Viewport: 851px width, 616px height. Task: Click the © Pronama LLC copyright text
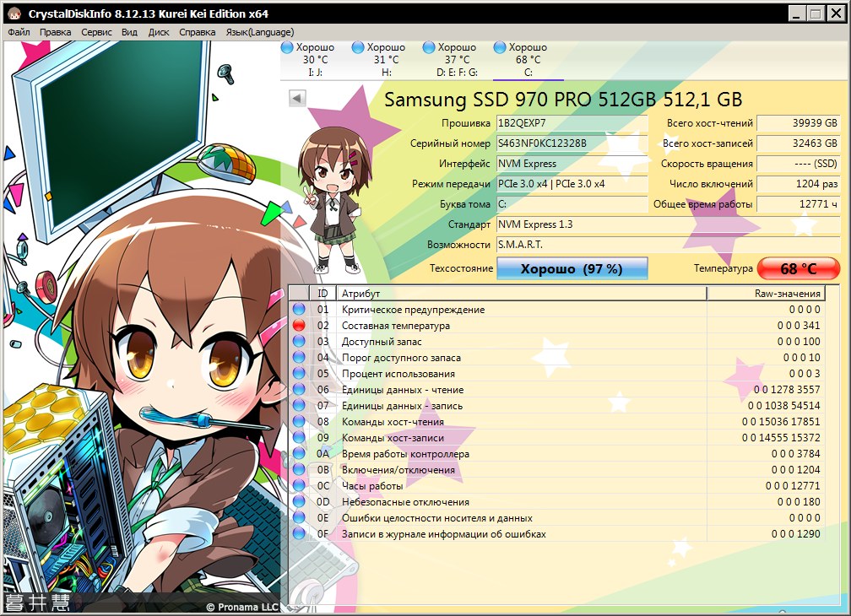pos(242,607)
